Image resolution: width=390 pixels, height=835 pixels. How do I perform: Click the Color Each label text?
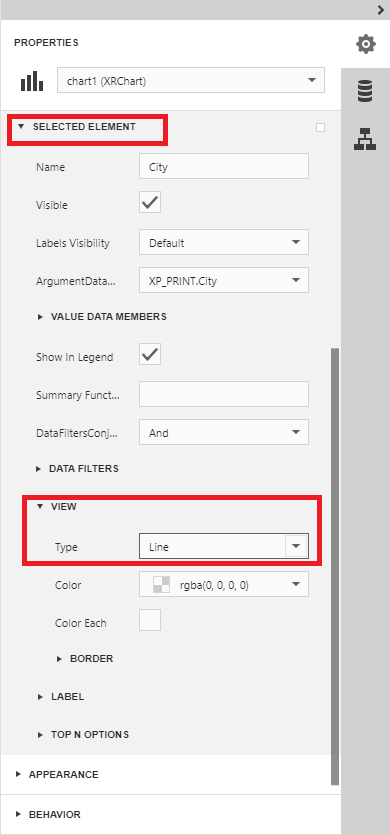pos(80,623)
